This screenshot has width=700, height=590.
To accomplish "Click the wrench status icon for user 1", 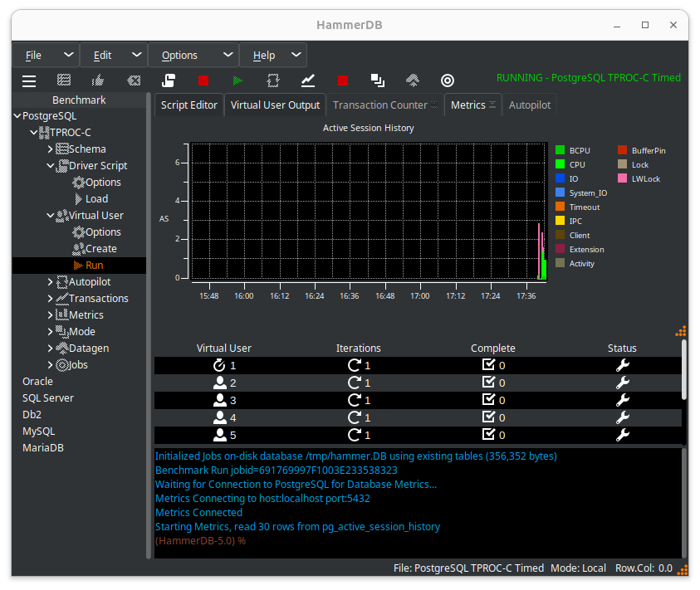I will click(622, 365).
